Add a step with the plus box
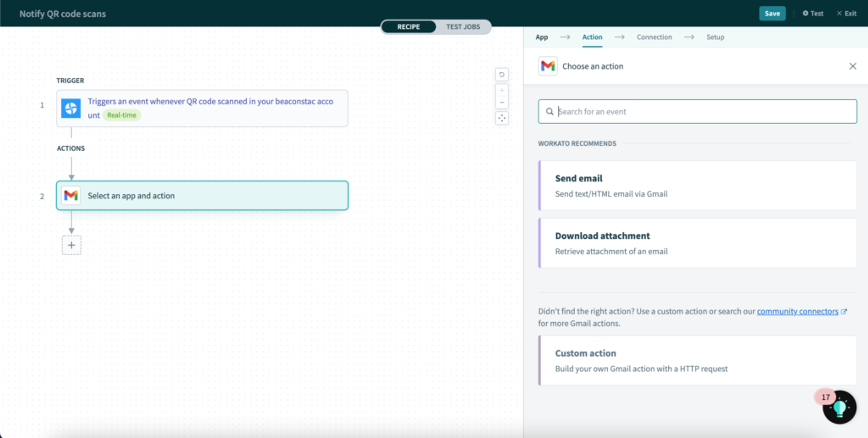The image size is (868, 438). coord(71,245)
